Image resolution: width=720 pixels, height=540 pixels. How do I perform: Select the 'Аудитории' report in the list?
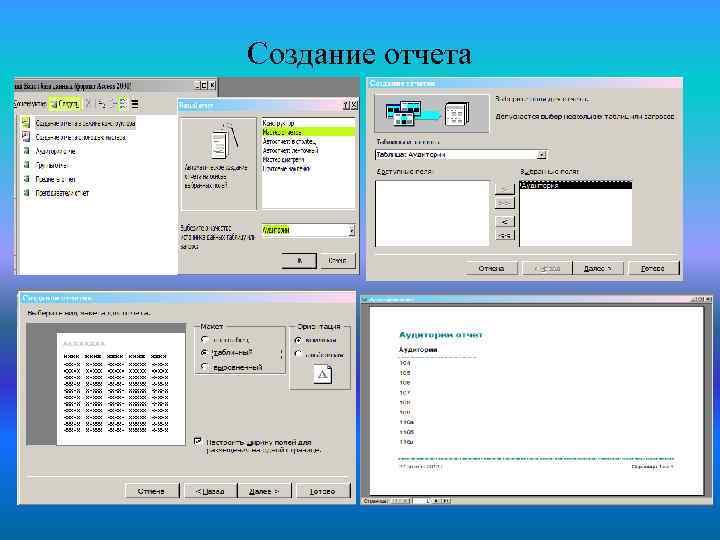(55, 151)
